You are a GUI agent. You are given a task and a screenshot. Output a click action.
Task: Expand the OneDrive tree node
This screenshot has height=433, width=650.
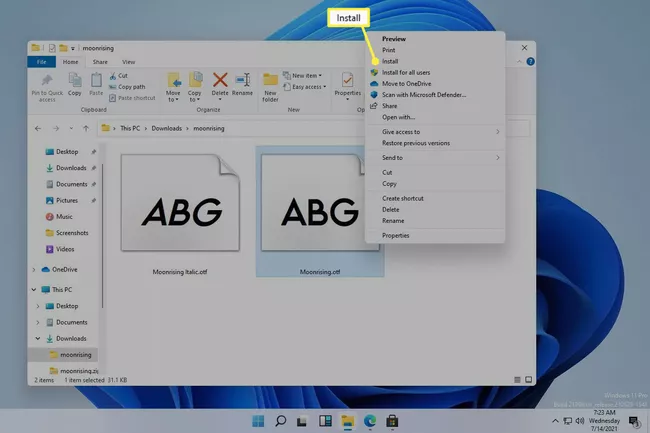pos(36,268)
